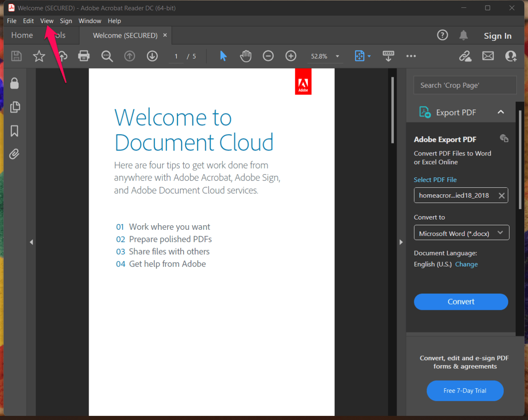Screen dimensions: 528x420
Task: Switch to the Home tab
Action: click(22, 35)
